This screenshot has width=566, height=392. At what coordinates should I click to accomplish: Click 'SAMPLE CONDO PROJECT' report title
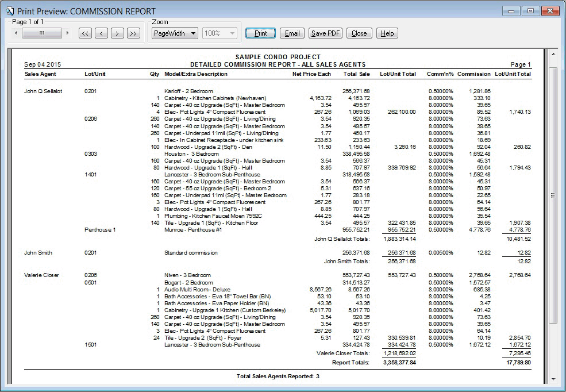point(278,57)
